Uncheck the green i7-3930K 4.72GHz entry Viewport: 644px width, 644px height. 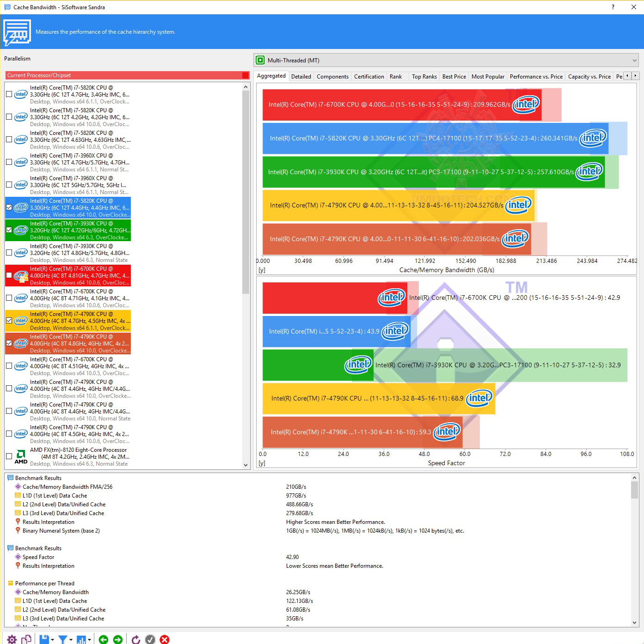pyautogui.click(x=9, y=230)
